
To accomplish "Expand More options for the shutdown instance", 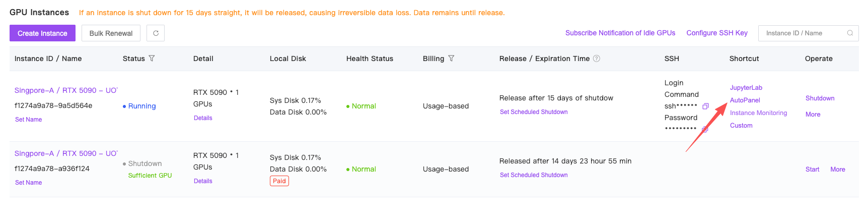I will click(837, 170).
